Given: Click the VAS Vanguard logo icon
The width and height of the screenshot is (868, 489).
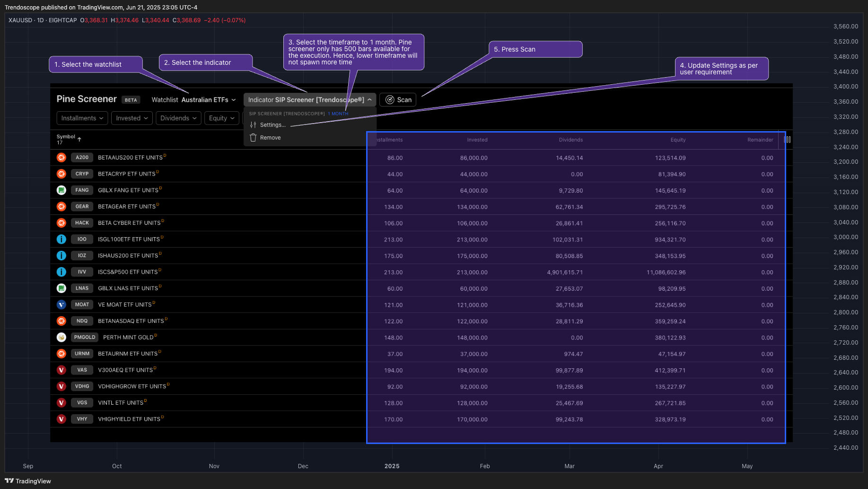Looking at the screenshot, I should tap(61, 370).
